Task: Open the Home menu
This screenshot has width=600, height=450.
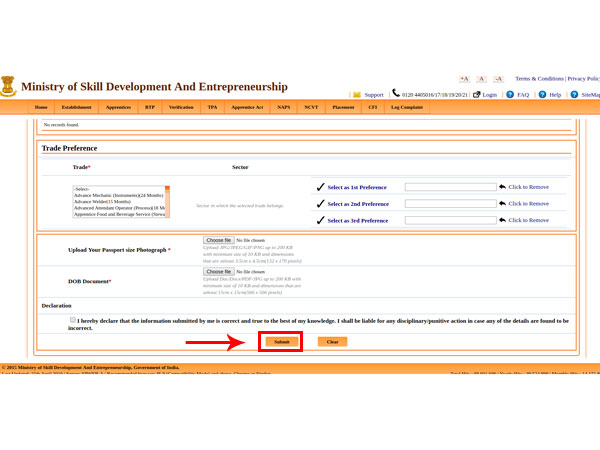Action: (41, 107)
